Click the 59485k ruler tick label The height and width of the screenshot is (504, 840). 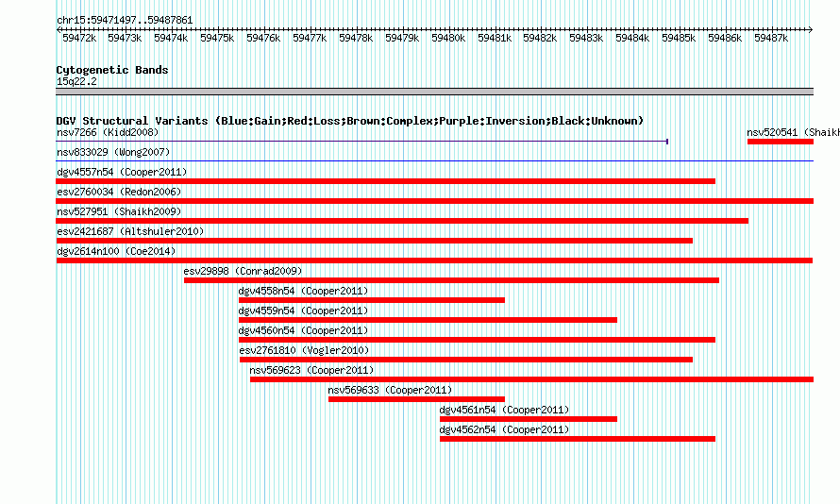[679, 38]
